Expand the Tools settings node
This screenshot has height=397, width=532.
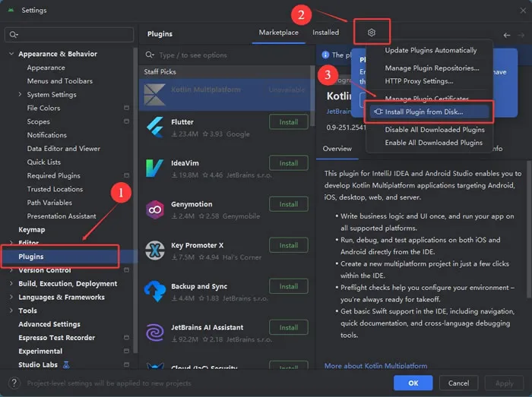pyautogui.click(x=11, y=310)
